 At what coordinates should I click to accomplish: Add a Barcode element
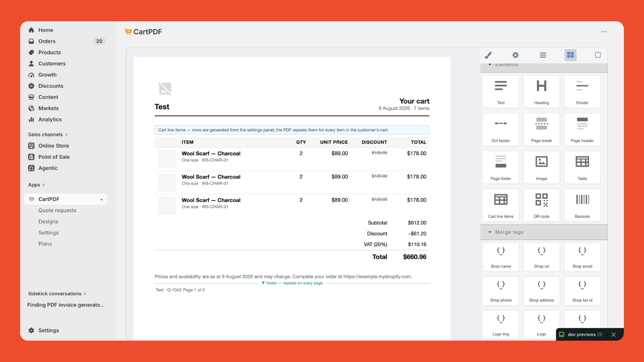coord(582,205)
